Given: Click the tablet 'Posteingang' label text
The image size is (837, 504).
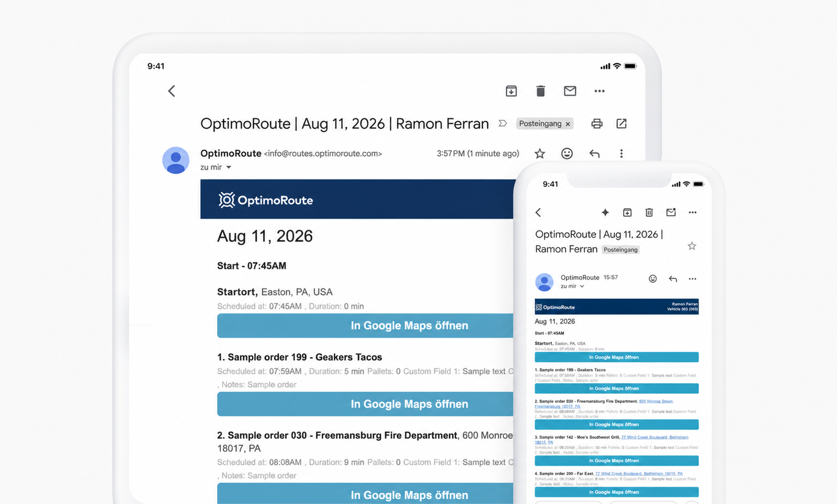Looking at the screenshot, I should pos(540,123).
